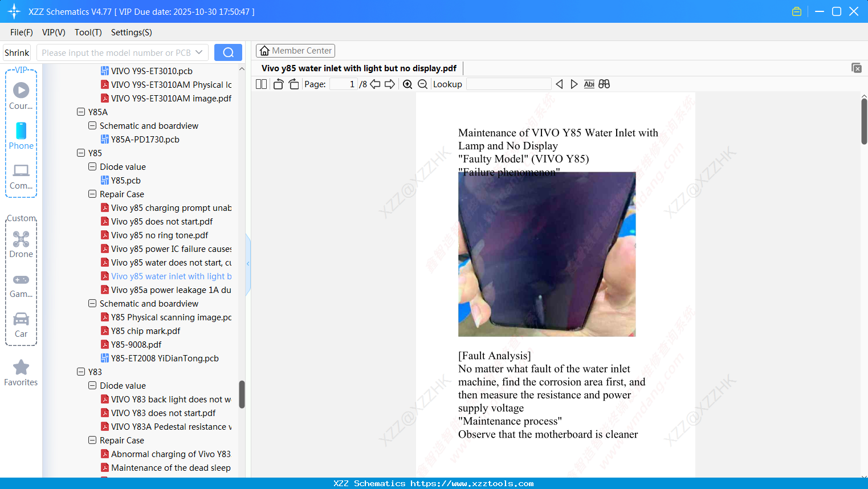Open the VIP(V) menu
Screen dimensions: 868x489
coord(54,32)
